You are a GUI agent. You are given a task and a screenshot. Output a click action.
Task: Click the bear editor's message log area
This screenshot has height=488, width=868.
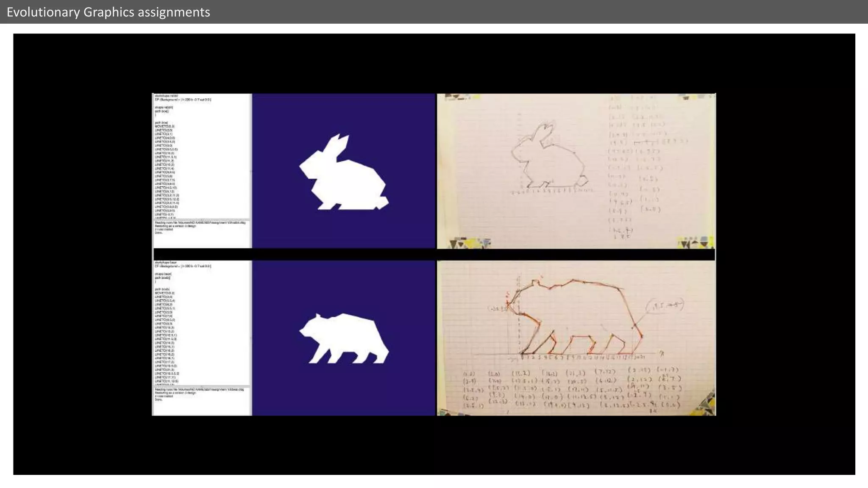click(x=202, y=401)
